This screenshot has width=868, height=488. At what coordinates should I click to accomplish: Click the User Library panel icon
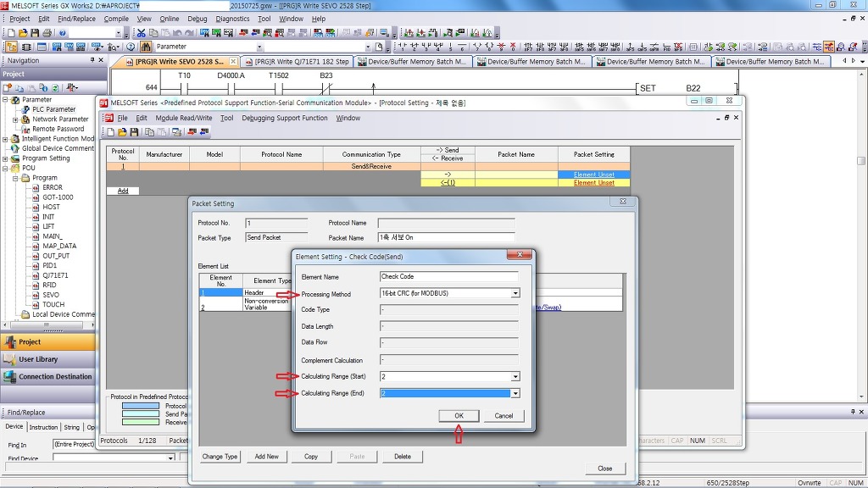(x=11, y=359)
